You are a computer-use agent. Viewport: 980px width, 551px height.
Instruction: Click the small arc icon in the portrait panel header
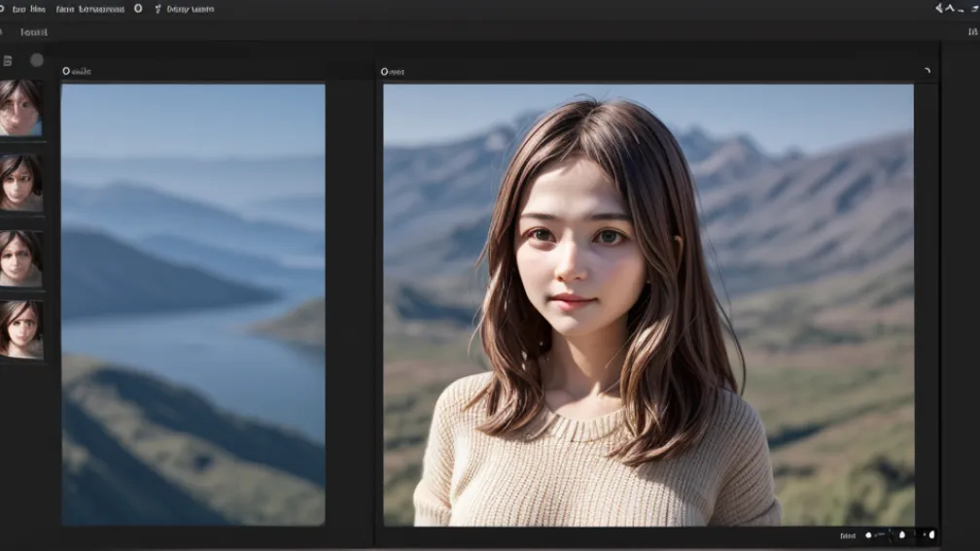pyautogui.click(x=927, y=71)
